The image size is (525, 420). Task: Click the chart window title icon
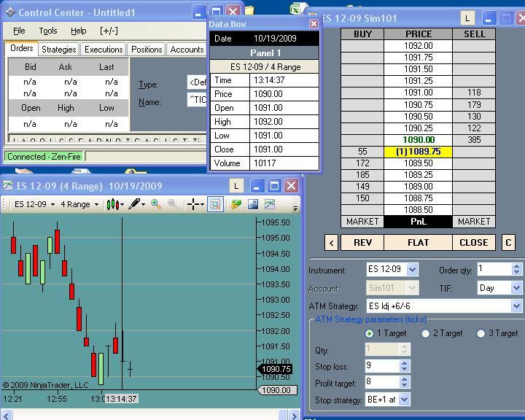click(8, 185)
